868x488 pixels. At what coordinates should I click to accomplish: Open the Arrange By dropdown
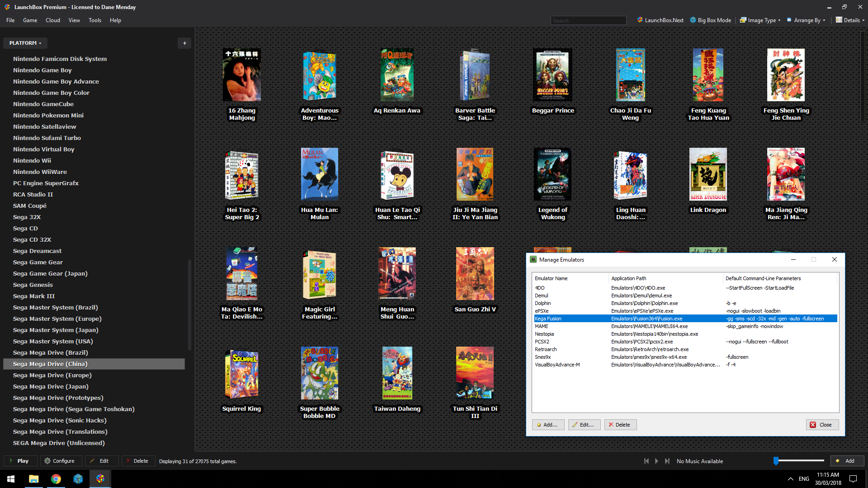(806, 20)
